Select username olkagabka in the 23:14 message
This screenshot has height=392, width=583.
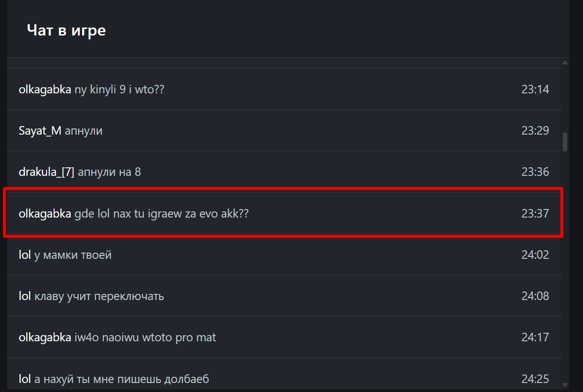pyautogui.click(x=45, y=89)
